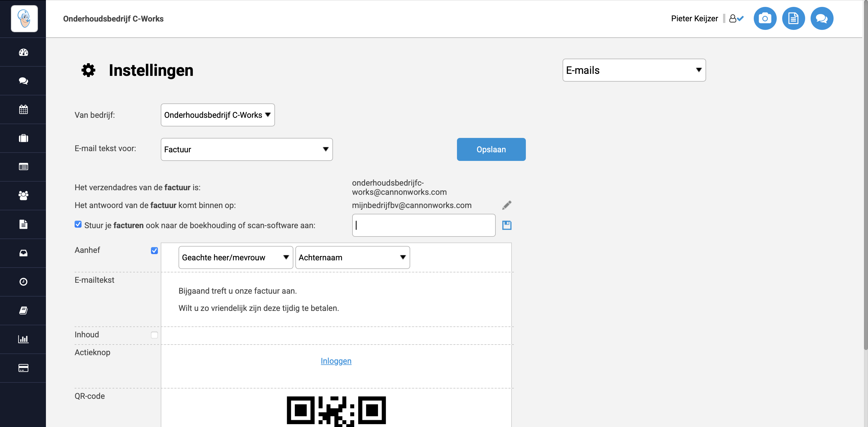Click the clock icon in sidebar
The image size is (868, 427).
pyautogui.click(x=23, y=282)
